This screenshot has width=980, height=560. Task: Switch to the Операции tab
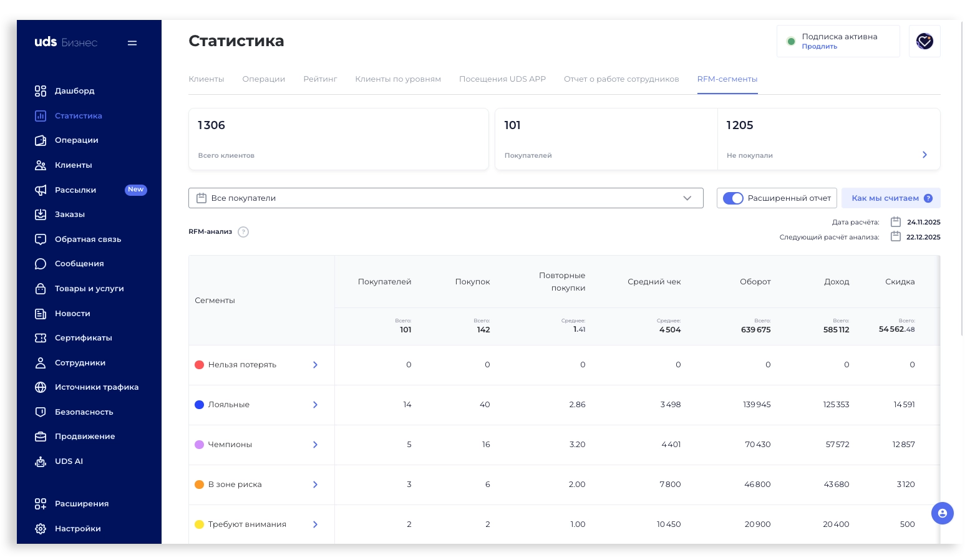click(263, 79)
